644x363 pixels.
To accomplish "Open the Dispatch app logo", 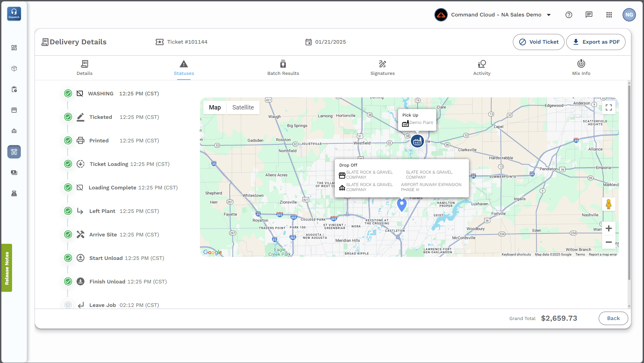I will coord(14,14).
